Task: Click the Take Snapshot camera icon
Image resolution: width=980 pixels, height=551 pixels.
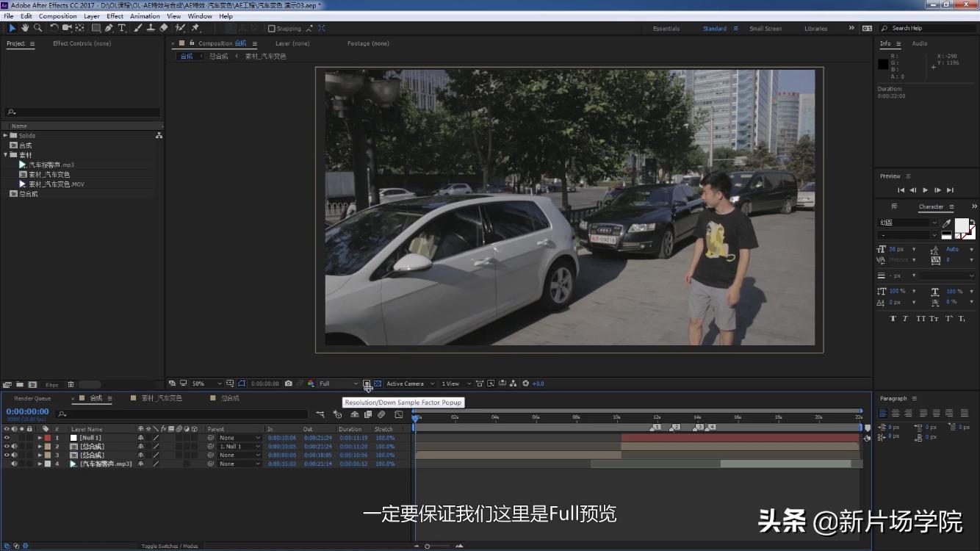Action: [289, 383]
